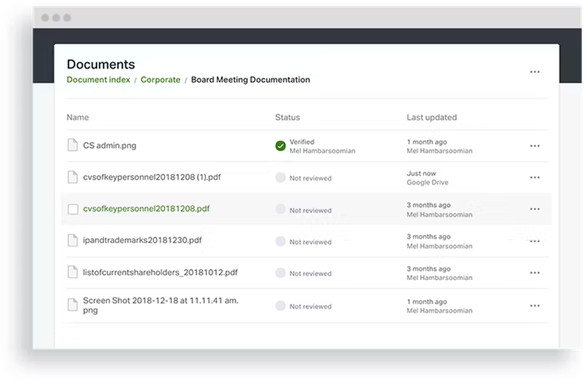This screenshot has width=588, height=382.
Task: Click file icon for cvsofkeypersonnel20181208 (1).pdf
Action: 73,177
